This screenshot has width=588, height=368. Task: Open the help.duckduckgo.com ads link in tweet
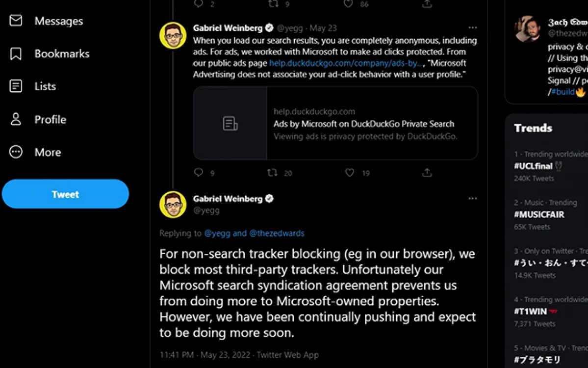pos(346,63)
